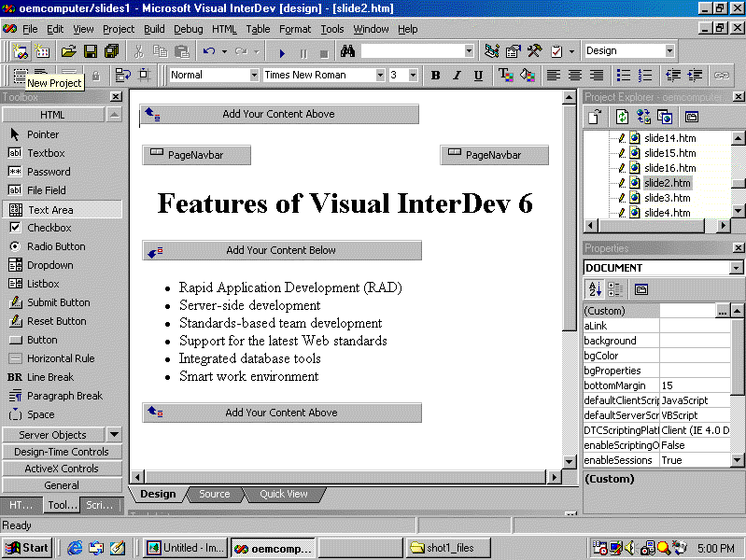Save the file with the floppy disk icon
746x560 pixels.
[x=89, y=51]
